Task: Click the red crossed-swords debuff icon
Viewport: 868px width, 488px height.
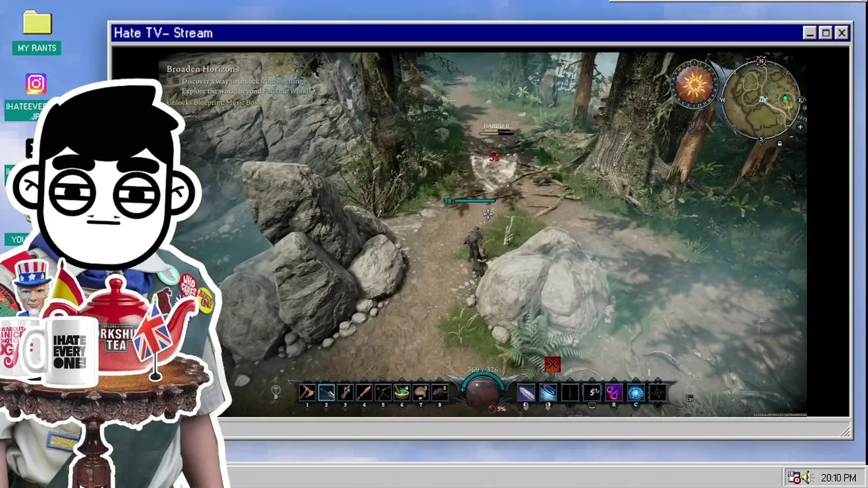Action: coord(552,365)
